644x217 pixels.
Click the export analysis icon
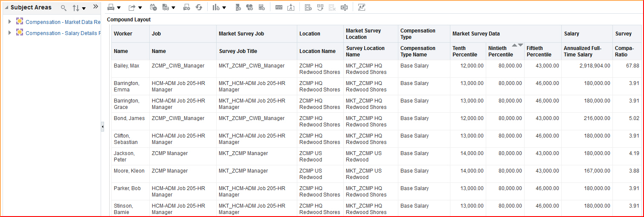(132, 7)
